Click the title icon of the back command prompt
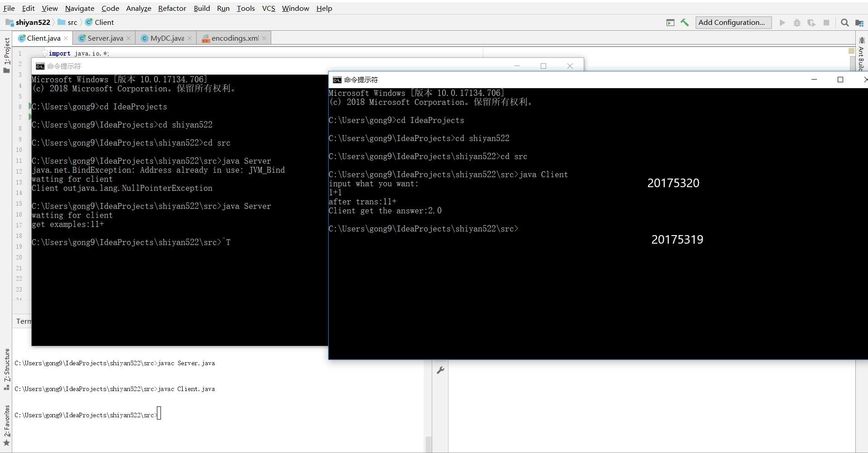 point(40,66)
